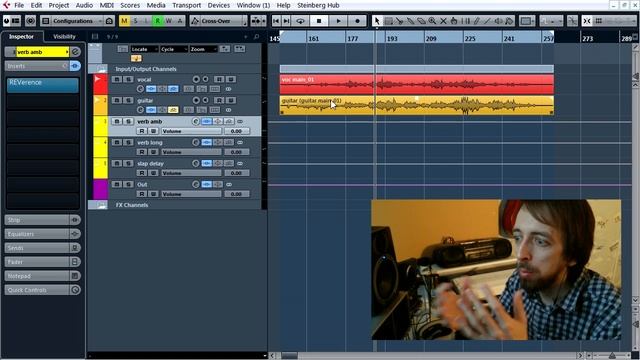Open verb amb automation parameter Volume dropdown
This screenshot has height=360, width=640.
191,131
